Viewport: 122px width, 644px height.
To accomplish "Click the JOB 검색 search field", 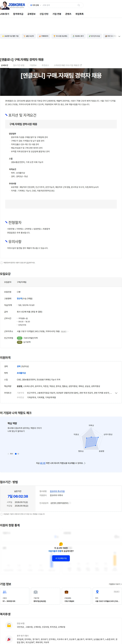I will point(59,5).
